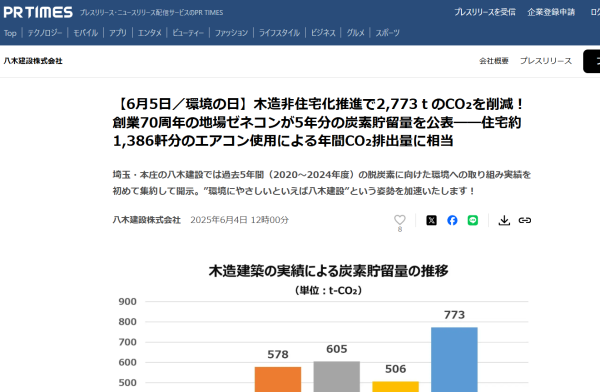Open the ライフスタイル category
This screenshot has height=392, width=600.
coord(279,33)
